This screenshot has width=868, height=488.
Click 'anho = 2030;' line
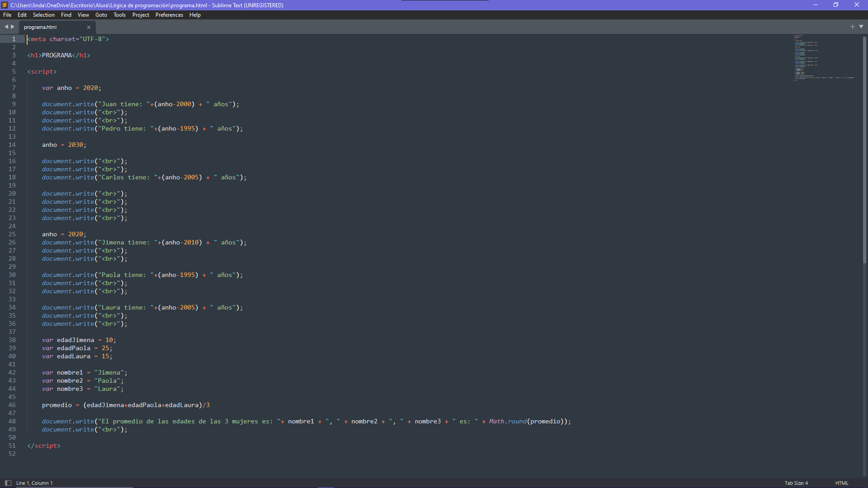[x=64, y=145]
